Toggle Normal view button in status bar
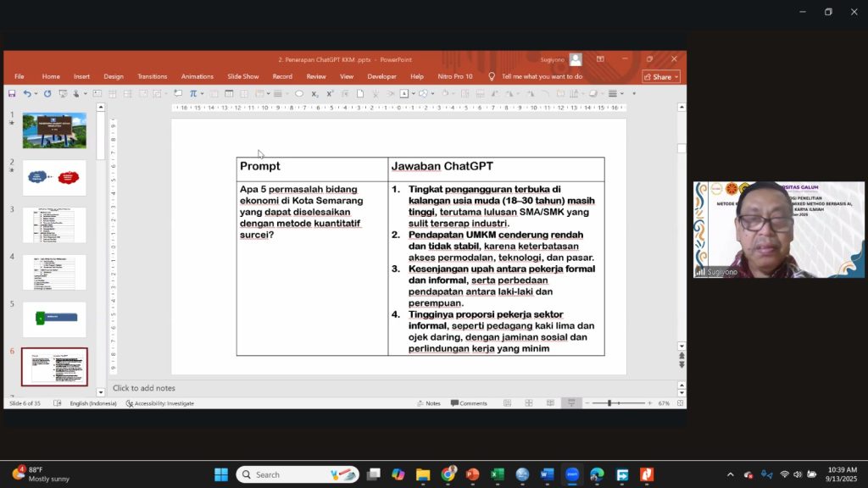Viewport: 868px width, 488px height. 506,403
